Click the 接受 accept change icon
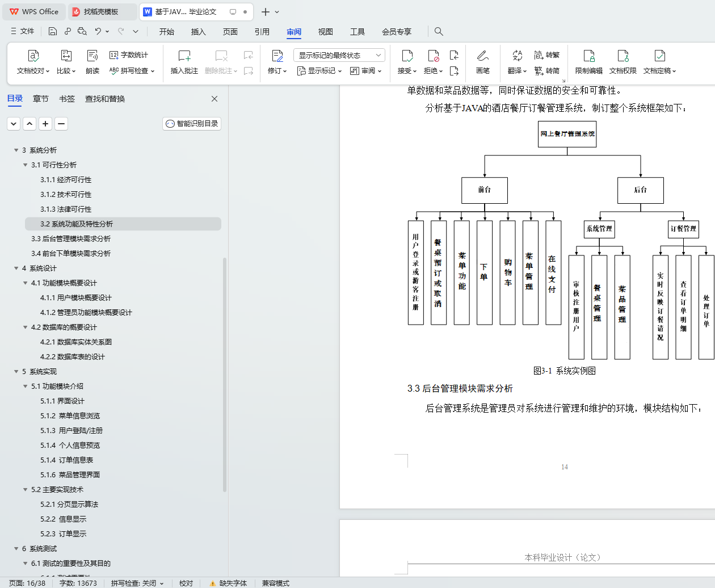 (407, 56)
